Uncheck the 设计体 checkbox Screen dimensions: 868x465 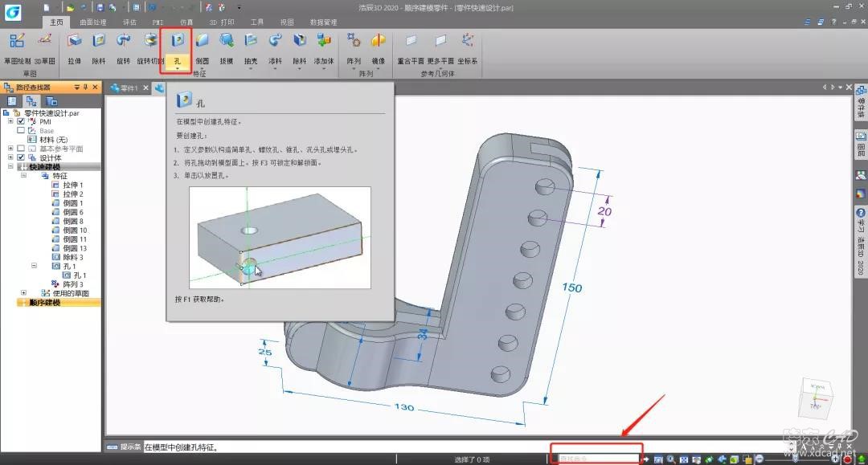(21, 157)
